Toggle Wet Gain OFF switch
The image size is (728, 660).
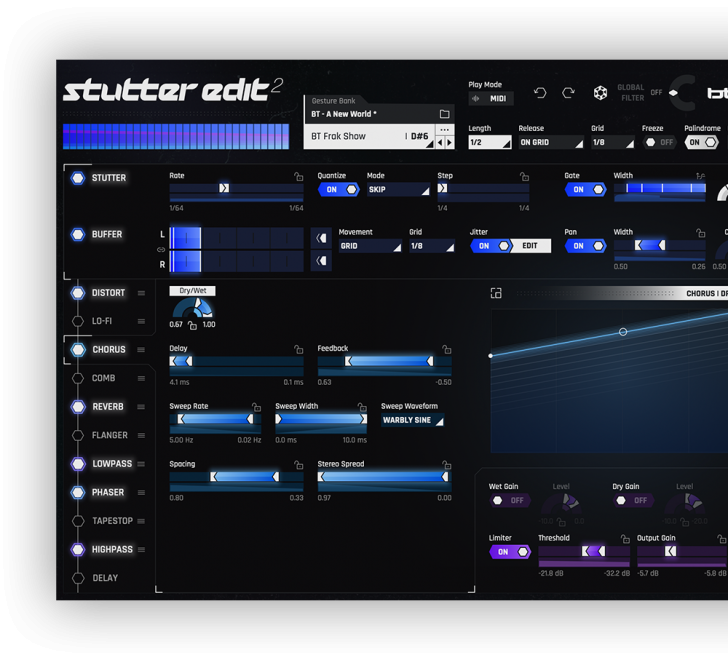[510, 500]
